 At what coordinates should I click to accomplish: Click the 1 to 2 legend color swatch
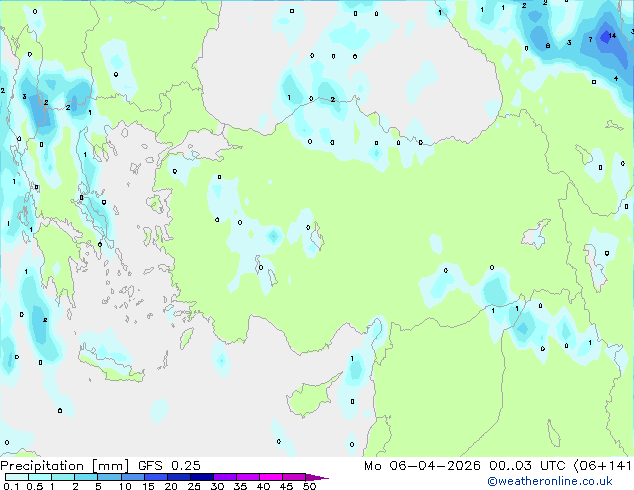coord(63,477)
